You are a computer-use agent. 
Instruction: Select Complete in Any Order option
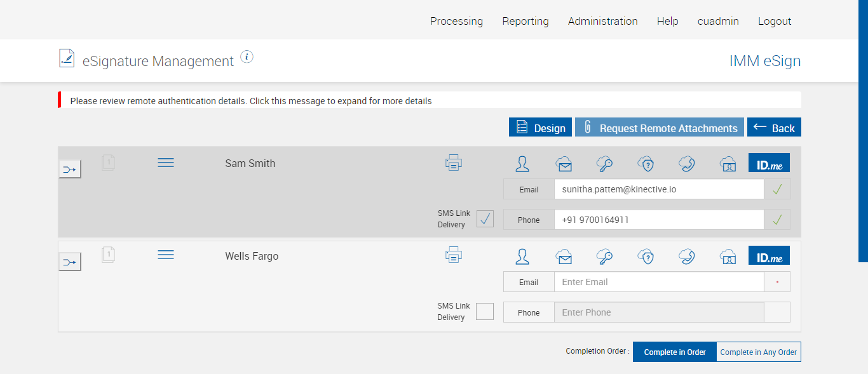coord(758,352)
